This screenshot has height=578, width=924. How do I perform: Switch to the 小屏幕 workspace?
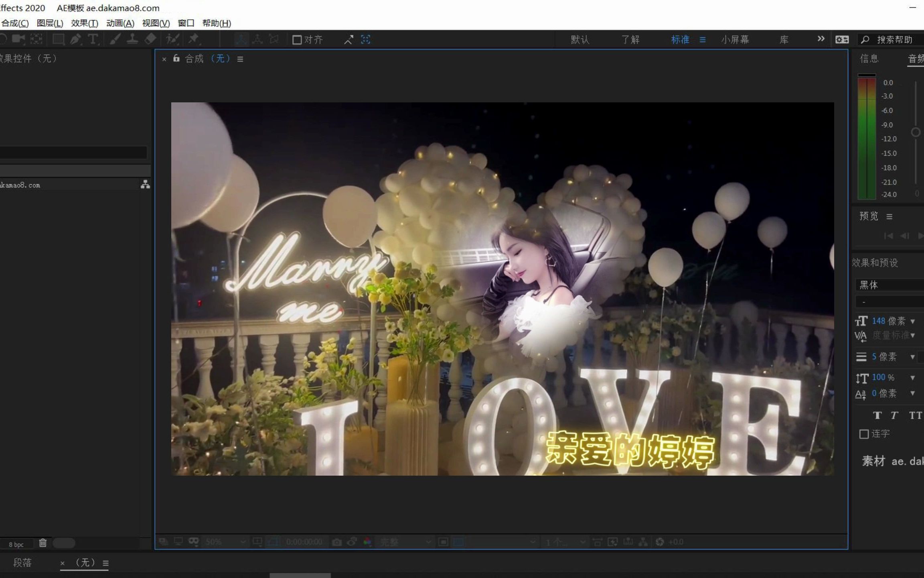(x=735, y=39)
